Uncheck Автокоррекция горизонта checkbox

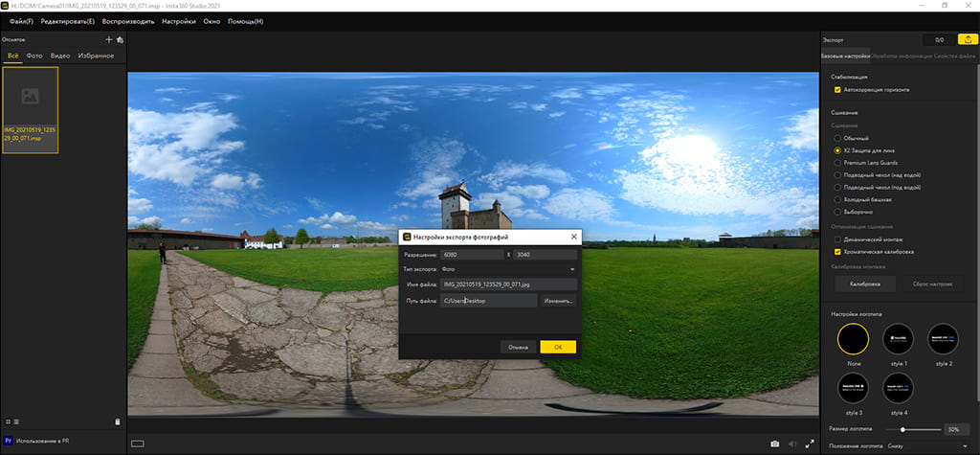(837, 90)
